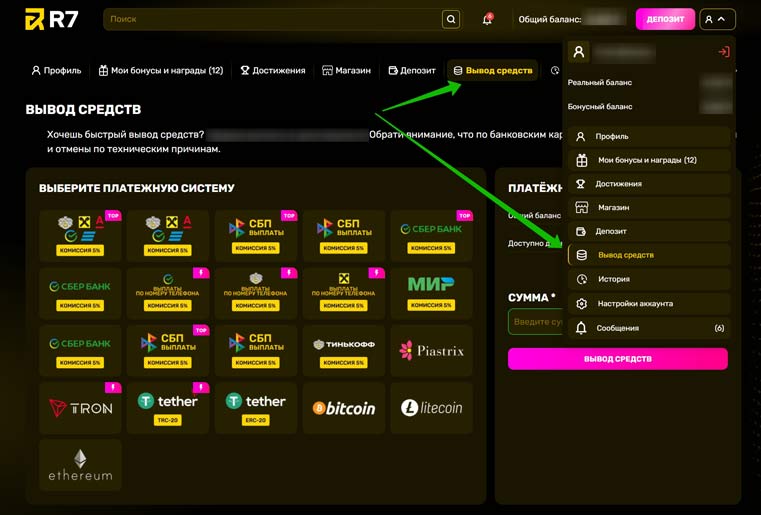The width and height of the screenshot is (761, 515).
Task: Open notifications bell icon
Action: pos(487,19)
